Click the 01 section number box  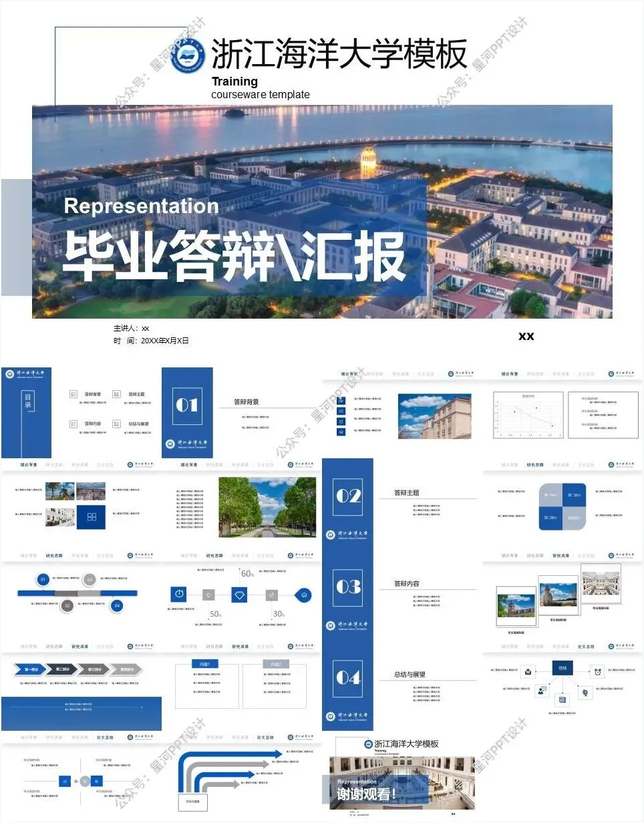[187, 405]
